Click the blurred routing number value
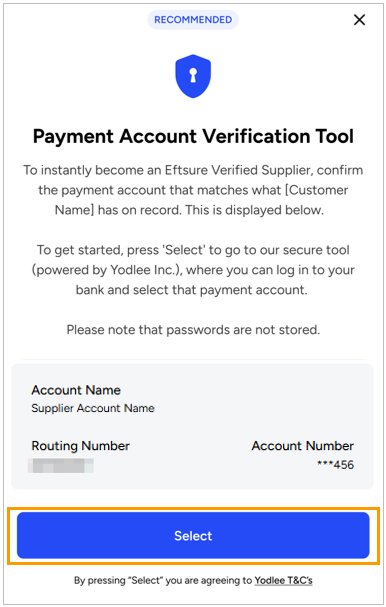This screenshot has width=386, height=607. 61,465
